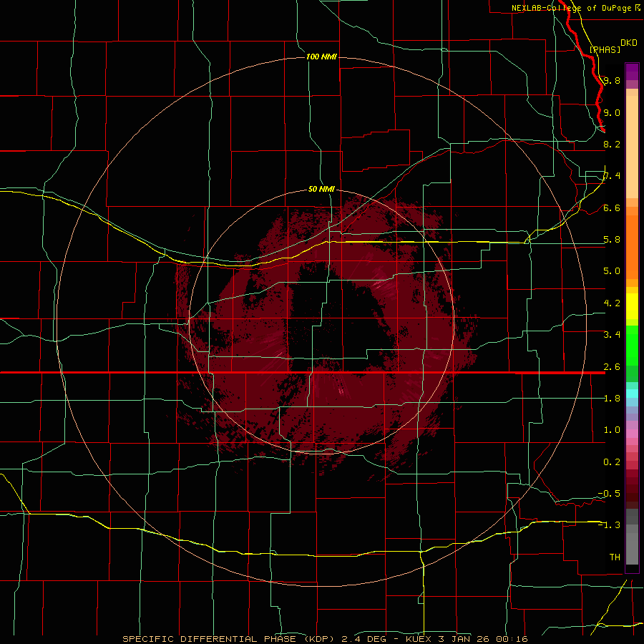Click the 5.0 value on the color scale
This screenshot has width=644, height=644.
pyautogui.click(x=612, y=271)
